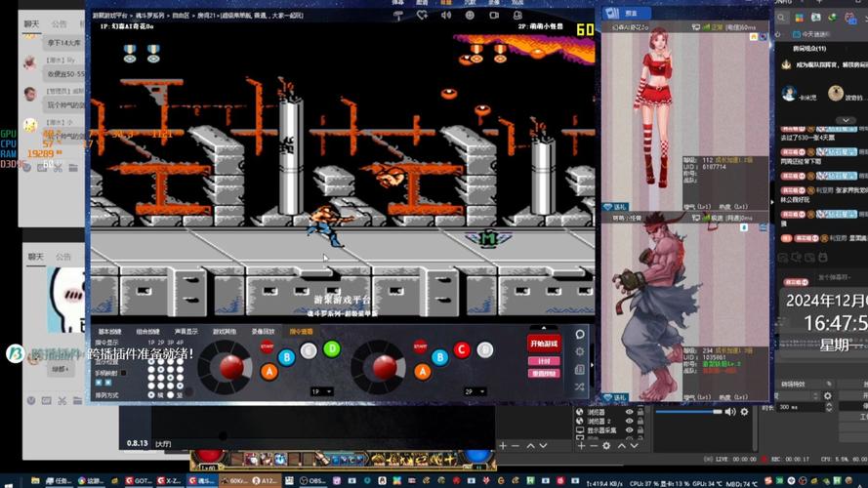
Task: Click the orange A button for player 2
Action: 423,371
